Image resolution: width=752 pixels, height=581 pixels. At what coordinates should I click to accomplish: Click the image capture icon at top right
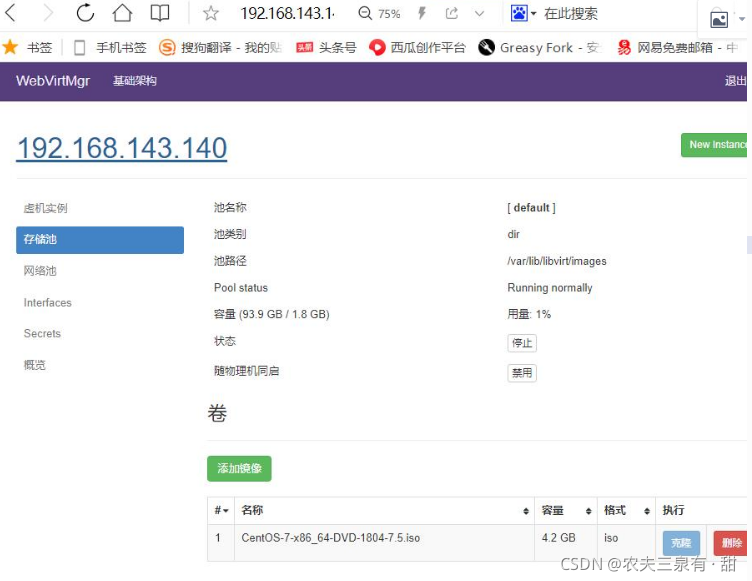point(719,20)
